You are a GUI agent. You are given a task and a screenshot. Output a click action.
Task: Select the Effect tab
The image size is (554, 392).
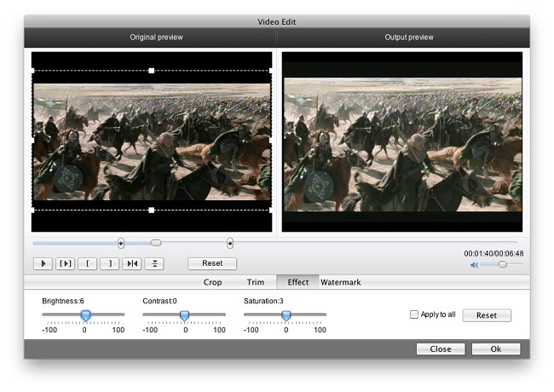[297, 282]
